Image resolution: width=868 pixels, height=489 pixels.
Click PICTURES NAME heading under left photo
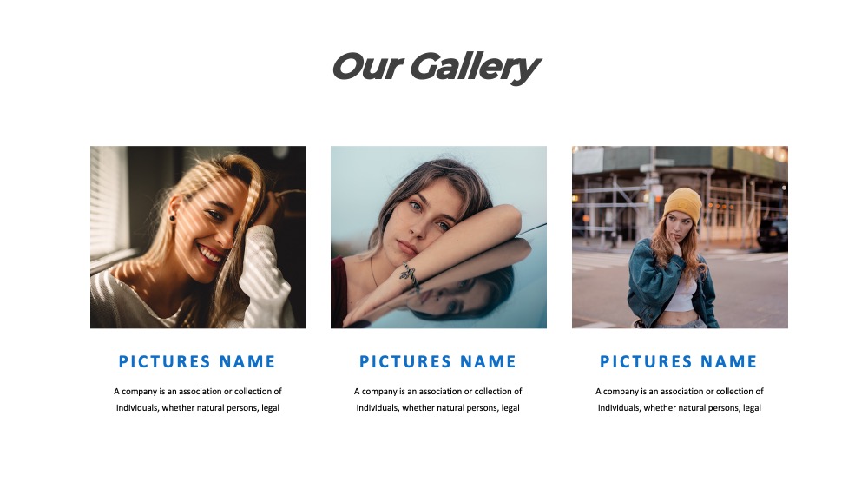(x=197, y=361)
